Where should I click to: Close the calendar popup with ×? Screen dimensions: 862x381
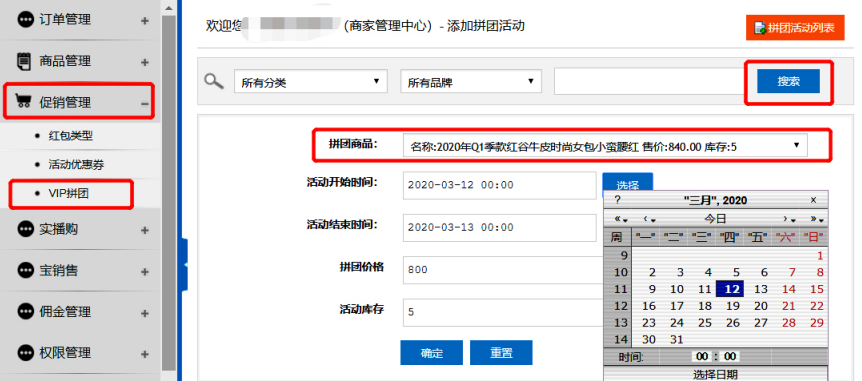pyautogui.click(x=814, y=200)
